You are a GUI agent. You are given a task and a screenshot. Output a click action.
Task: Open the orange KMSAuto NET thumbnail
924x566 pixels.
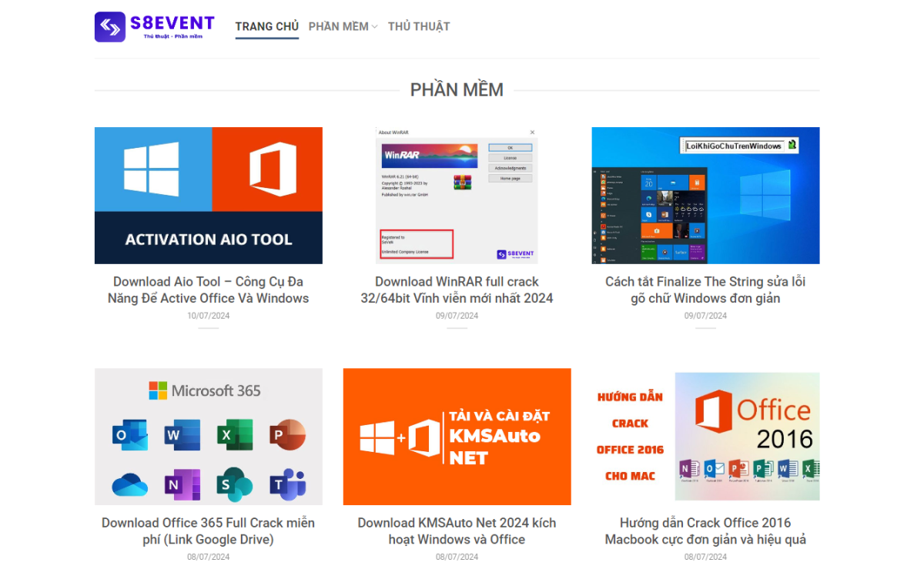point(457,437)
